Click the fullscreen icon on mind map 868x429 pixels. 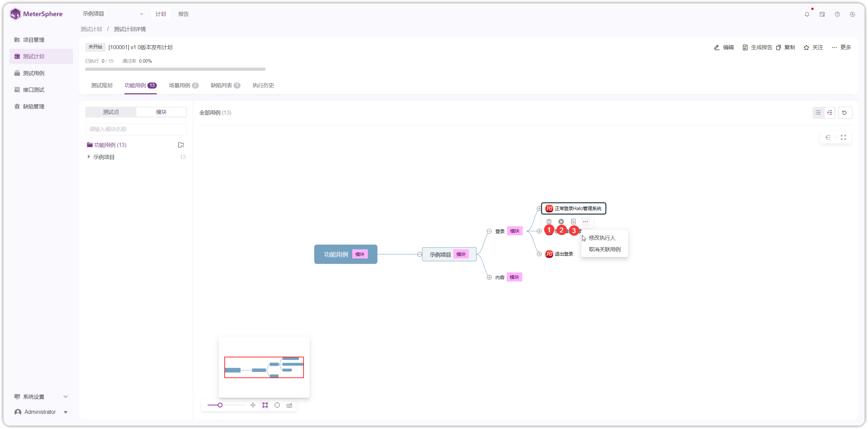pyautogui.click(x=843, y=137)
